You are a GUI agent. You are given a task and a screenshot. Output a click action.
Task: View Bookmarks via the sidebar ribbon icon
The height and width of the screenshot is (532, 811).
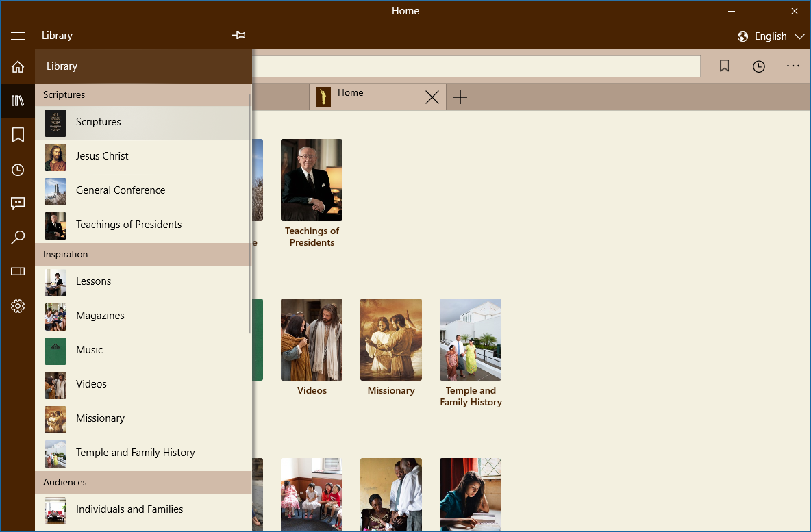point(18,135)
